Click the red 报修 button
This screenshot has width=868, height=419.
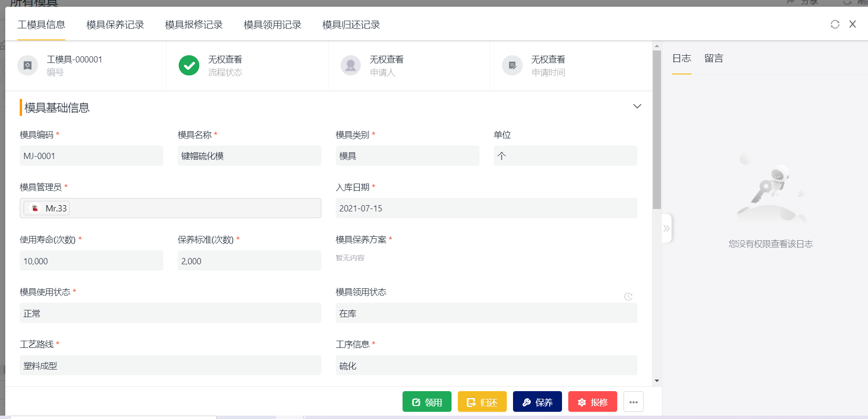coord(592,402)
